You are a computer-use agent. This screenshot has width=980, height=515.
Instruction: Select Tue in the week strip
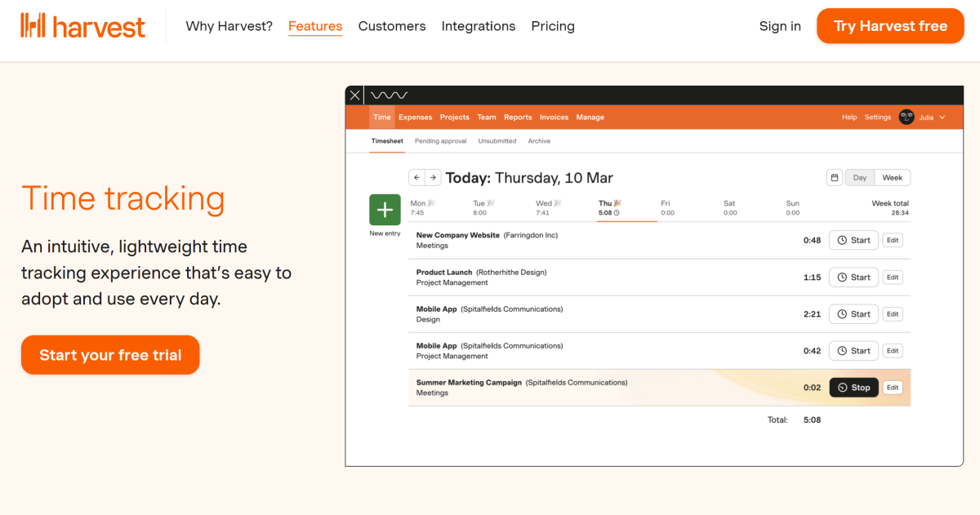click(485, 207)
